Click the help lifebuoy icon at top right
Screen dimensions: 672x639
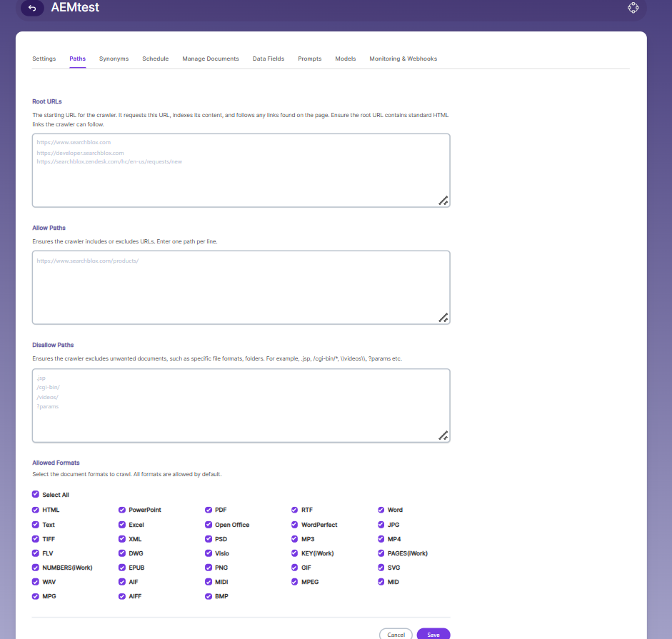point(633,8)
